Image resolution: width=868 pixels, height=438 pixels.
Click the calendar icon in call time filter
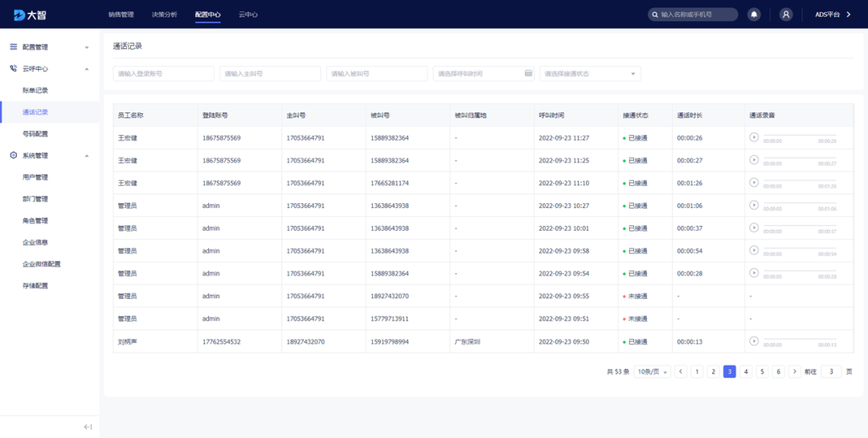tap(529, 73)
